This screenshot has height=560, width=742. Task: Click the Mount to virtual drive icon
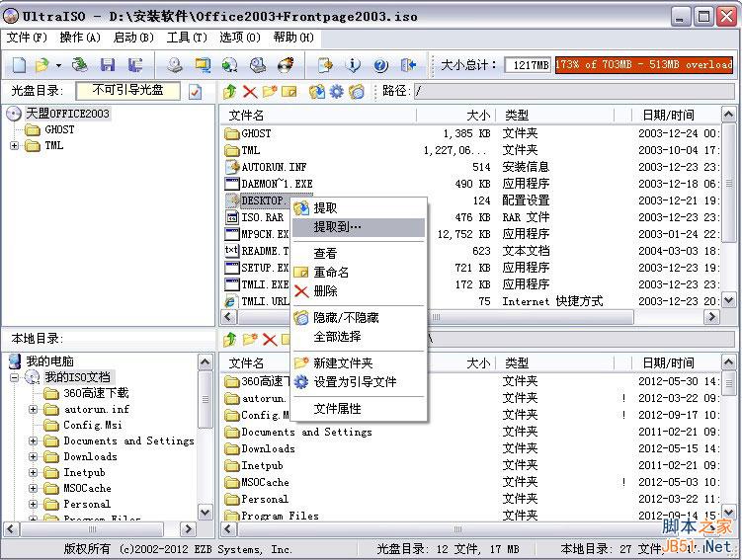(x=258, y=65)
